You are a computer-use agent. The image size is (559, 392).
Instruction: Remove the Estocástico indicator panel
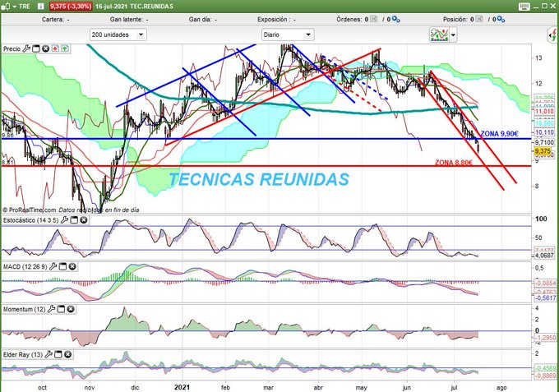(x=84, y=220)
